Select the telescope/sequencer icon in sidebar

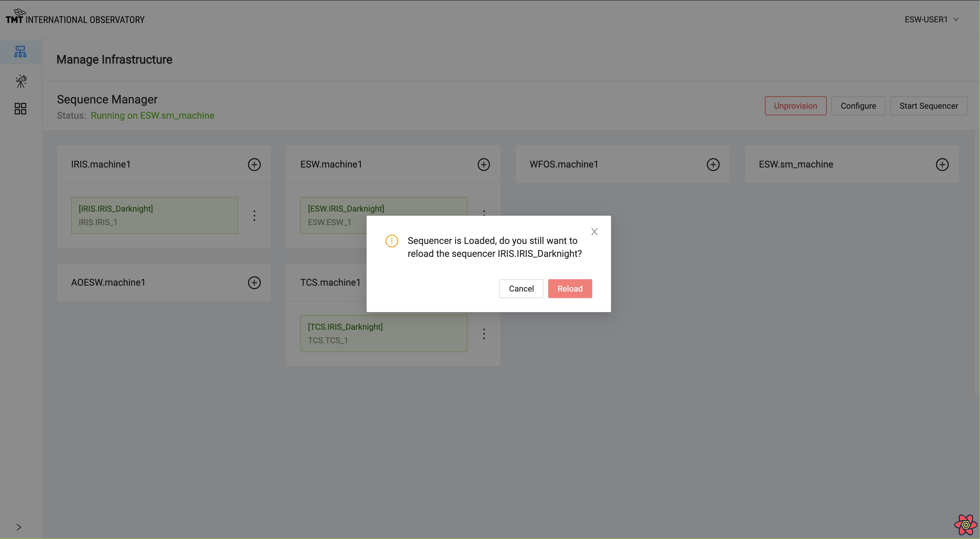click(x=21, y=81)
